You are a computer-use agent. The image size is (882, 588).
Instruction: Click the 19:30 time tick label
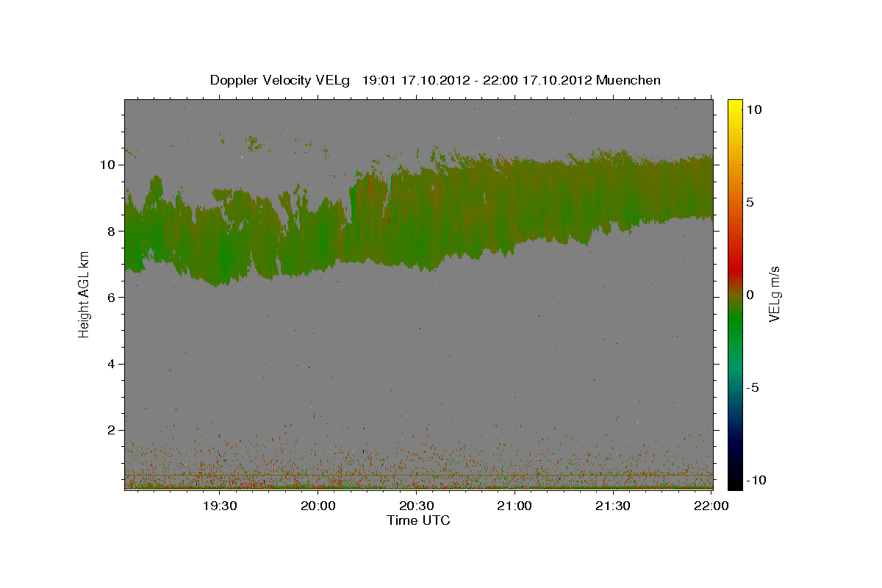(219, 506)
